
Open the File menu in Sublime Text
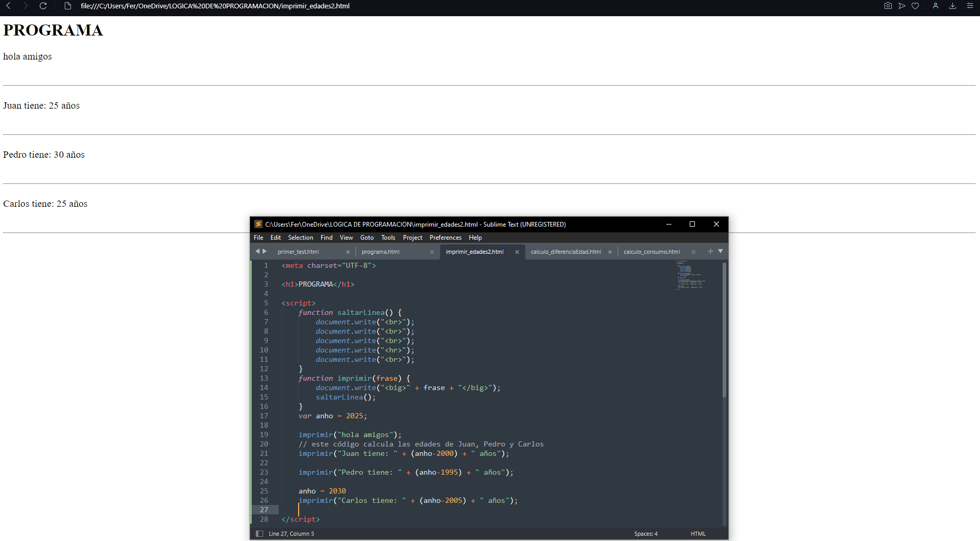point(258,238)
